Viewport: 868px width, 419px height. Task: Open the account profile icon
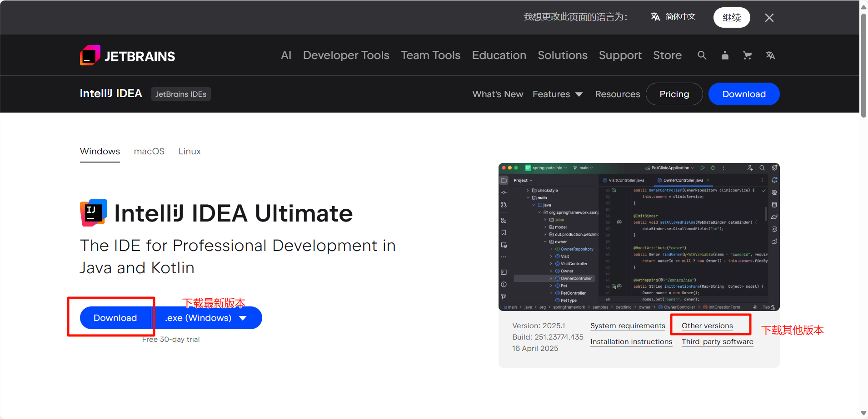pyautogui.click(x=725, y=55)
